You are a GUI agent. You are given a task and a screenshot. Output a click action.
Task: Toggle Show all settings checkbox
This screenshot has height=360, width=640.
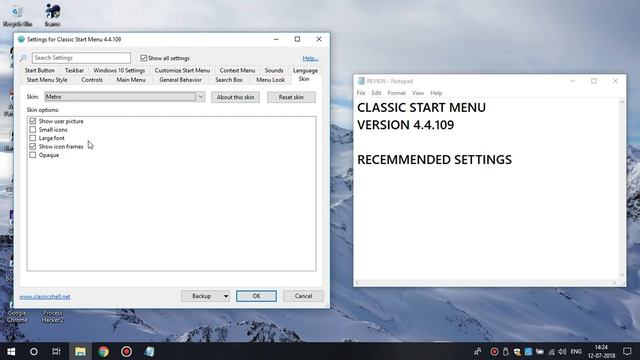(144, 58)
